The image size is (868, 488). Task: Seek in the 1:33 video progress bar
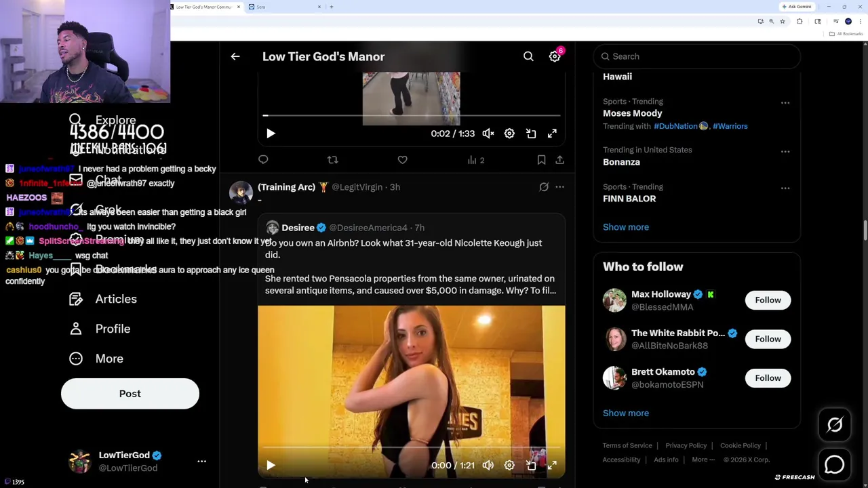(x=412, y=116)
